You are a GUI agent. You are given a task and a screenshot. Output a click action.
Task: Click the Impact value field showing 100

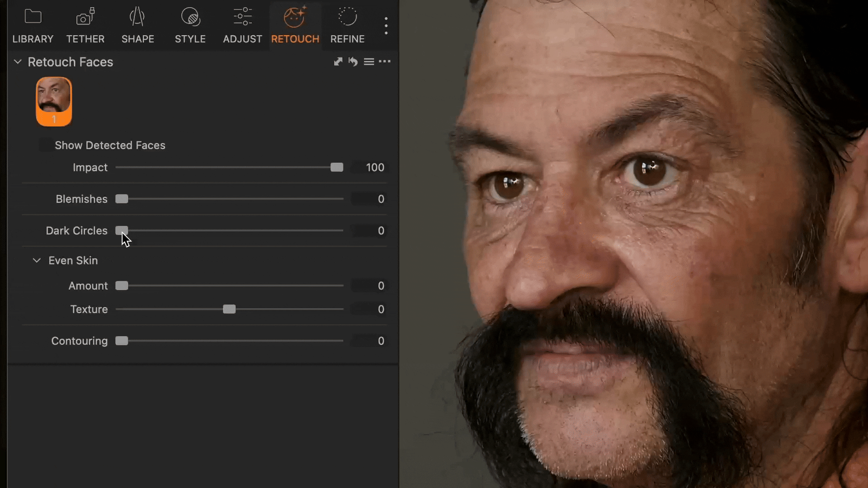point(370,167)
